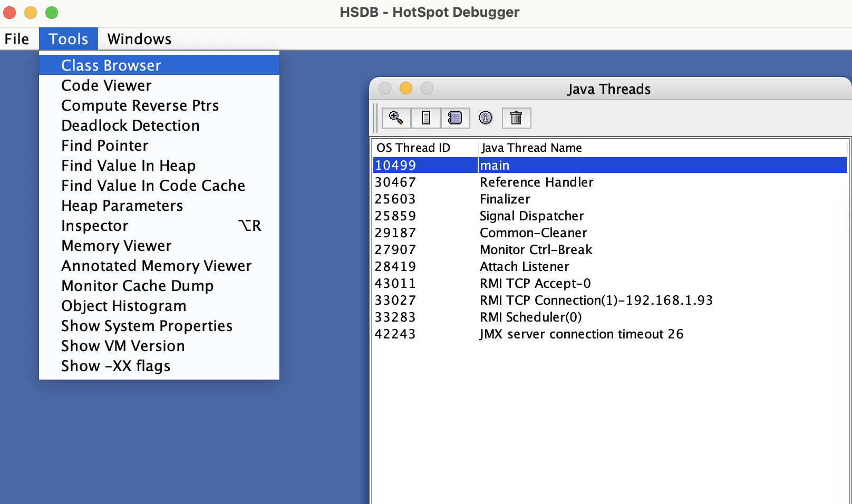
Task: Choose Class Browser from the Tools menu
Action: [159, 65]
